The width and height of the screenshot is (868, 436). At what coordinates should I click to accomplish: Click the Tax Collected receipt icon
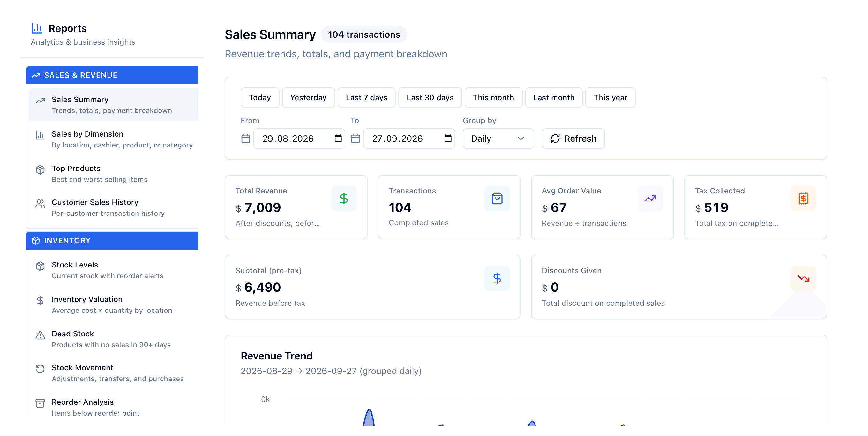point(803,199)
